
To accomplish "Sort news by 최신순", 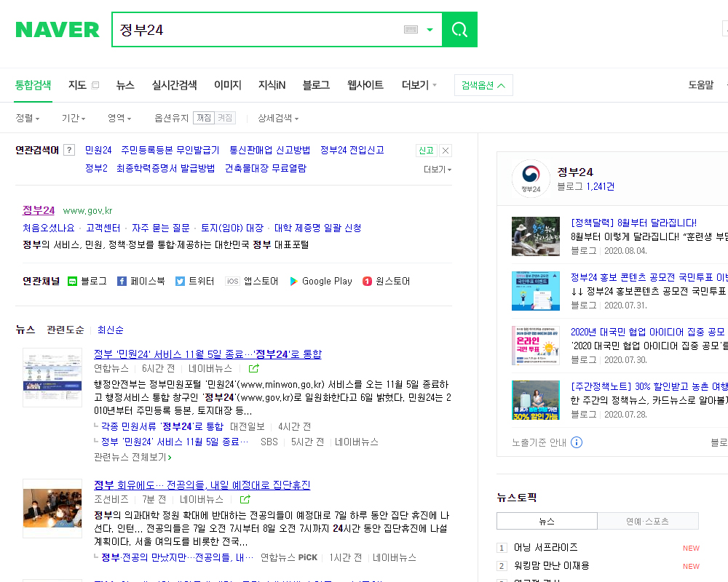I will click(111, 330).
